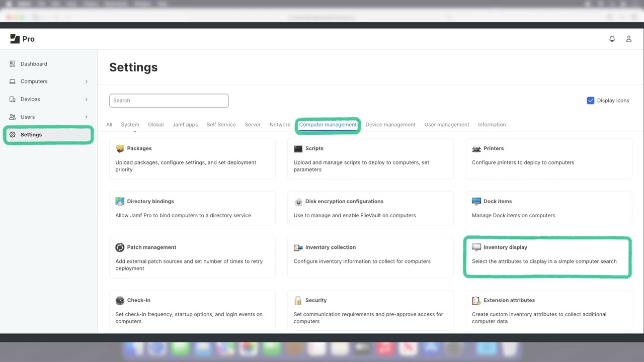644x362 pixels.
Task: Click the Settings page heading
Action: 133,67
